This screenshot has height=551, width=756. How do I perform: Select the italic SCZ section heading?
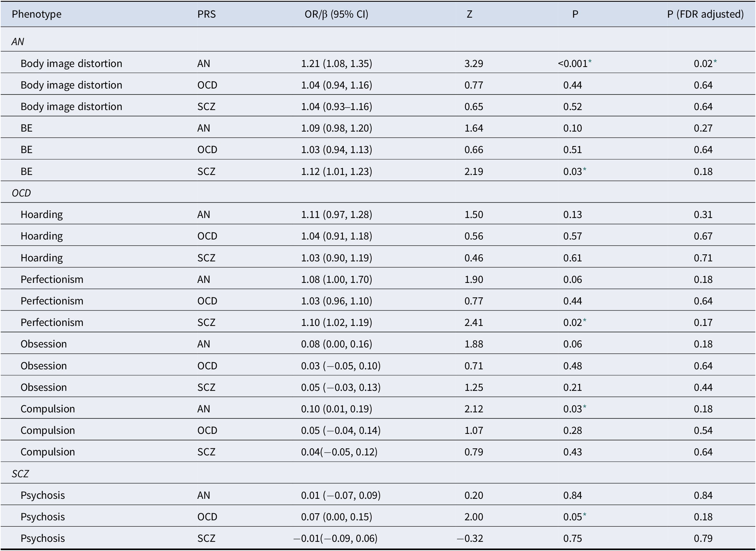pyautogui.click(x=20, y=473)
